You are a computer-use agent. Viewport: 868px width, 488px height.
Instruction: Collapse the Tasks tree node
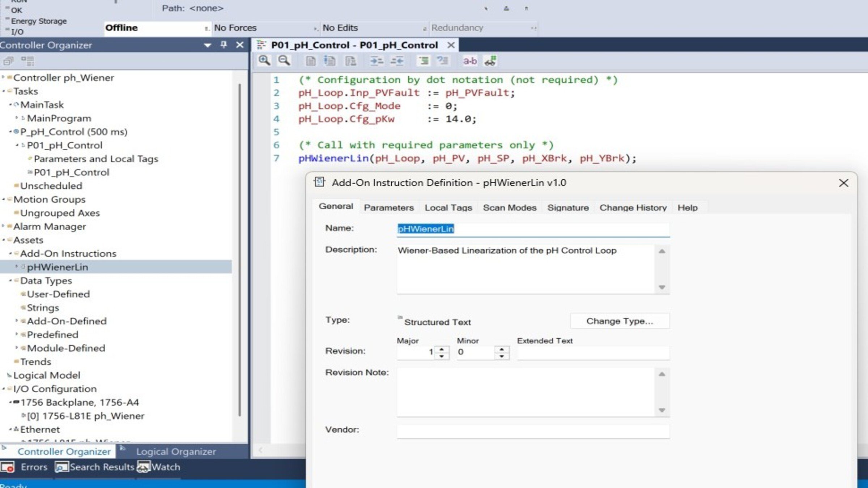[3, 91]
